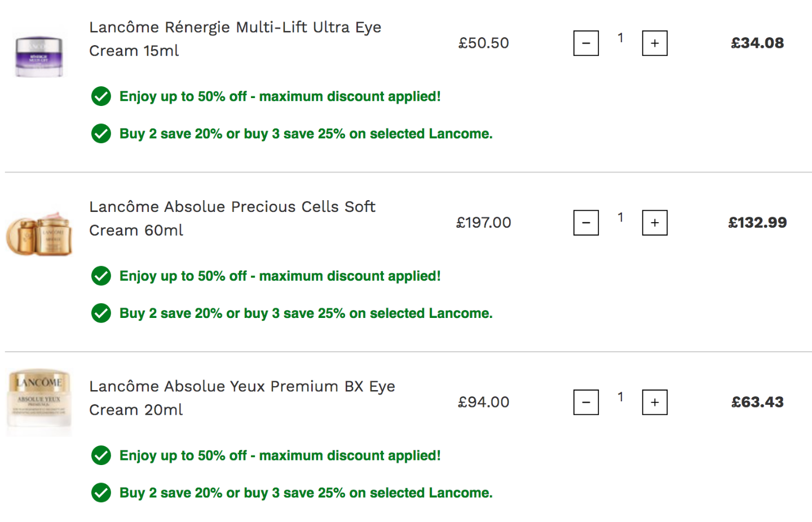Increase quantity of Rénergie Multi-Lift Eye Cream

pyautogui.click(x=655, y=43)
